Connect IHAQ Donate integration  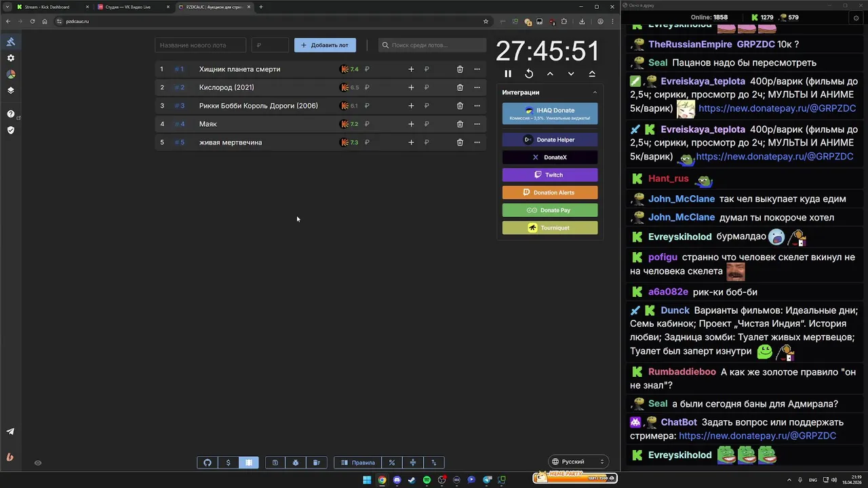click(x=550, y=113)
